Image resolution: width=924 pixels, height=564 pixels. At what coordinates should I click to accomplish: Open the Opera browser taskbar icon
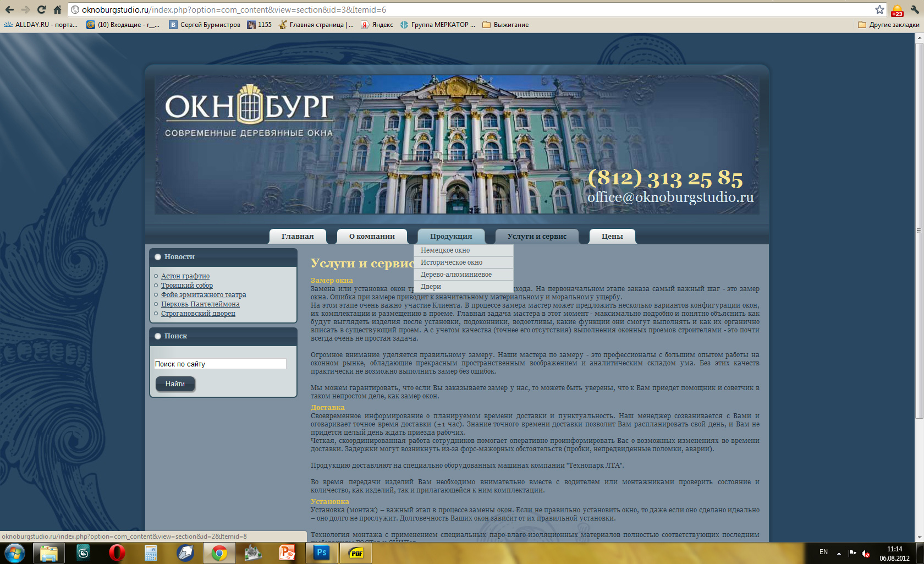coord(117,553)
